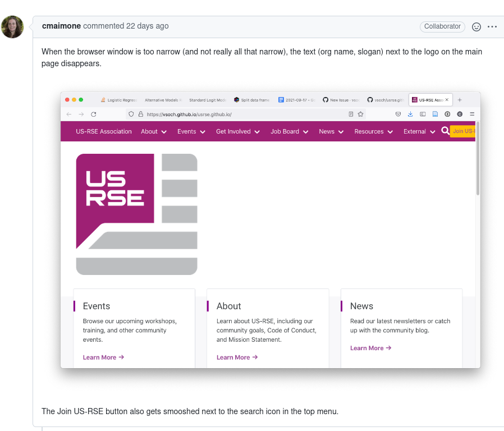Screen dimensions: 504x431
Task: Click the About card heading
Action: pyautogui.click(x=228, y=306)
